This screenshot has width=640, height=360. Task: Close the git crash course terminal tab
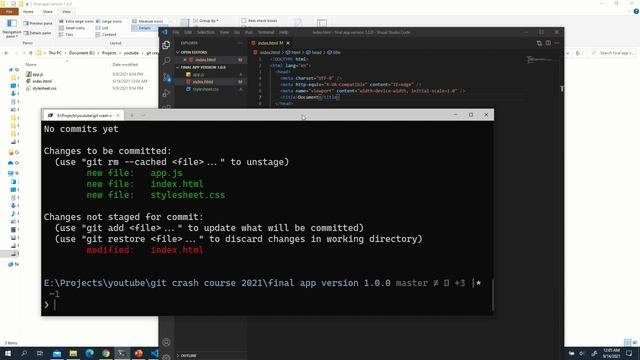tap(118, 116)
